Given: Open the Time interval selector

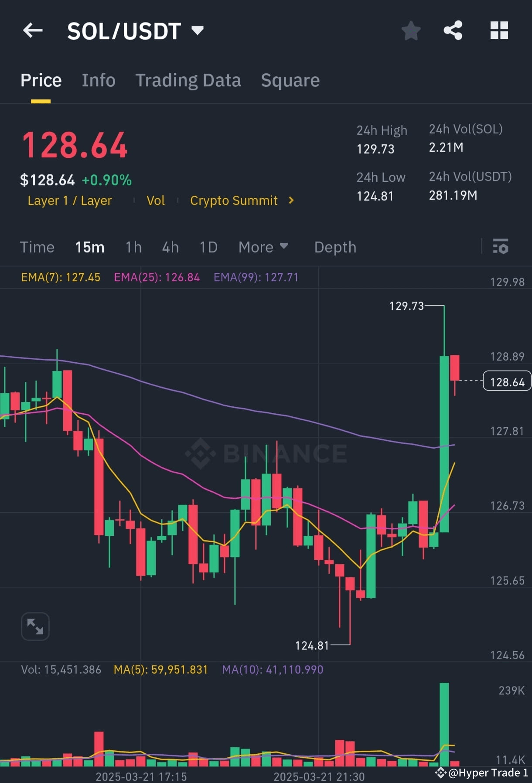Looking at the screenshot, I should click(x=37, y=247).
